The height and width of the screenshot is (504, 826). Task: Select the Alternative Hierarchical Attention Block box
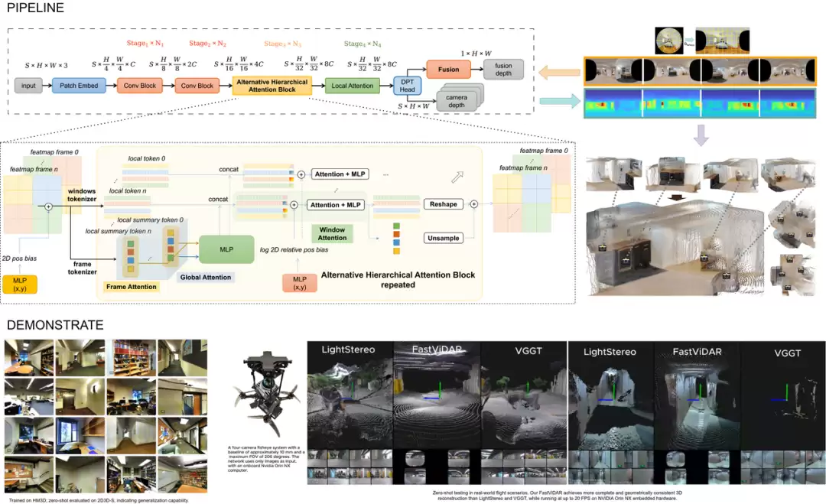(x=272, y=86)
